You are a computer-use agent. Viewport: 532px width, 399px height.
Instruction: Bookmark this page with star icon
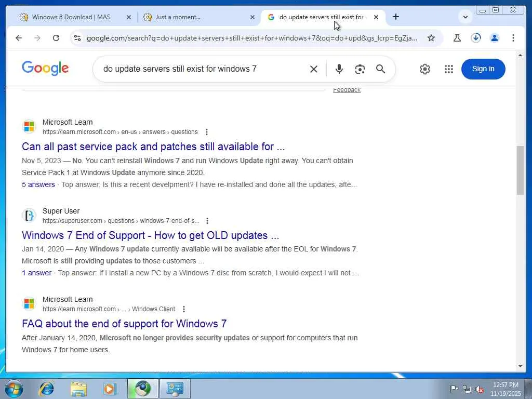coord(431,38)
